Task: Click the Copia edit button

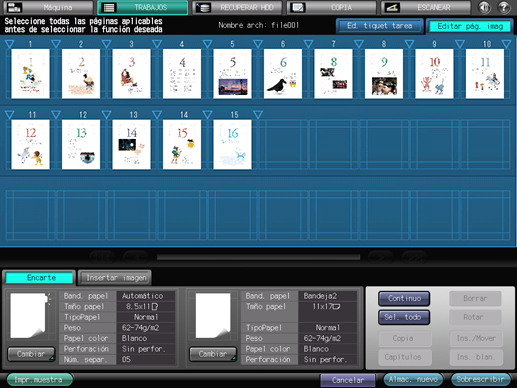Action: (404, 338)
